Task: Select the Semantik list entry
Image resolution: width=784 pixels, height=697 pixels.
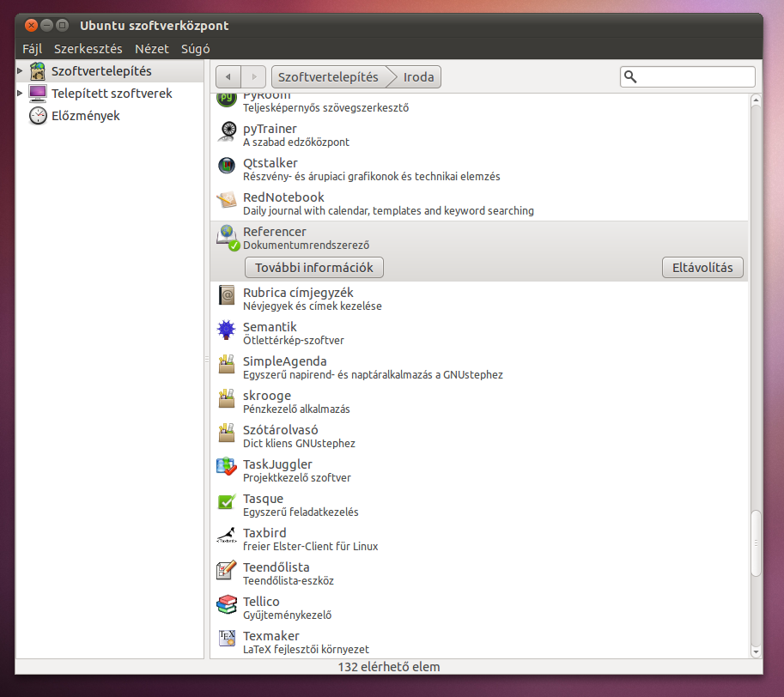Action: click(479, 333)
